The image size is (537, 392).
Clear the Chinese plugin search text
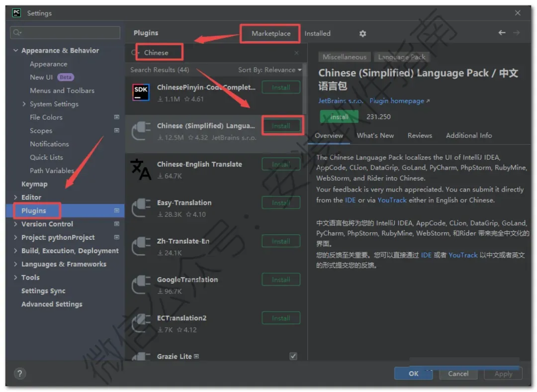(296, 53)
